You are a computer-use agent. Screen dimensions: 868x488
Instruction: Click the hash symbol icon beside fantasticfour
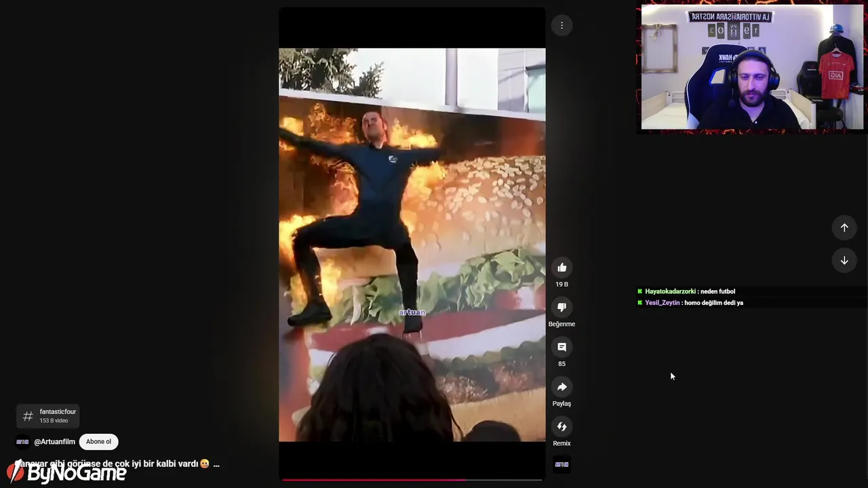click(x=28, y=416)
